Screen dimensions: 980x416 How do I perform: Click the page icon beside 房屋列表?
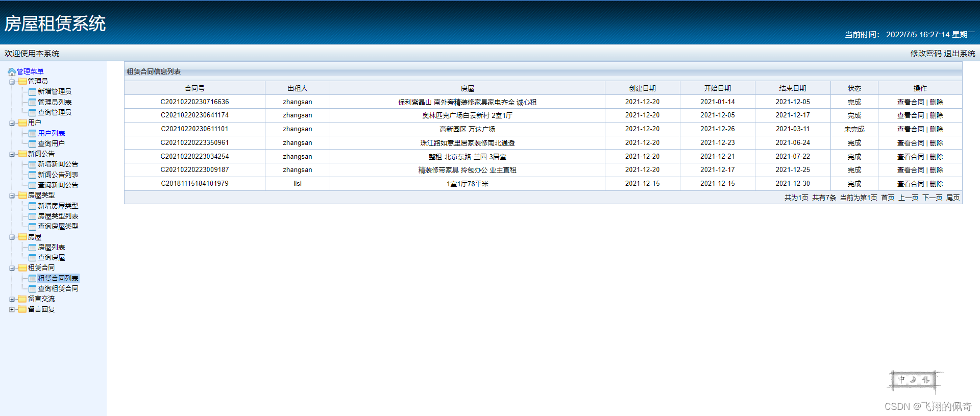point(33,248)
